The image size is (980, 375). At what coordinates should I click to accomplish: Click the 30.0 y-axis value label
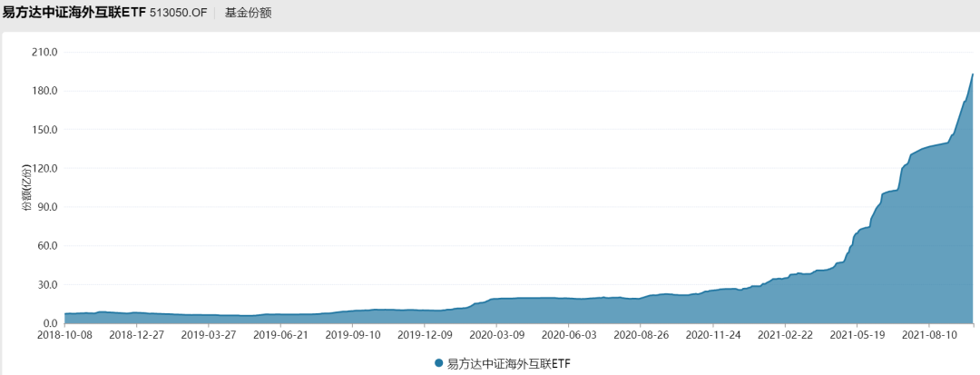tap(47, 284)
